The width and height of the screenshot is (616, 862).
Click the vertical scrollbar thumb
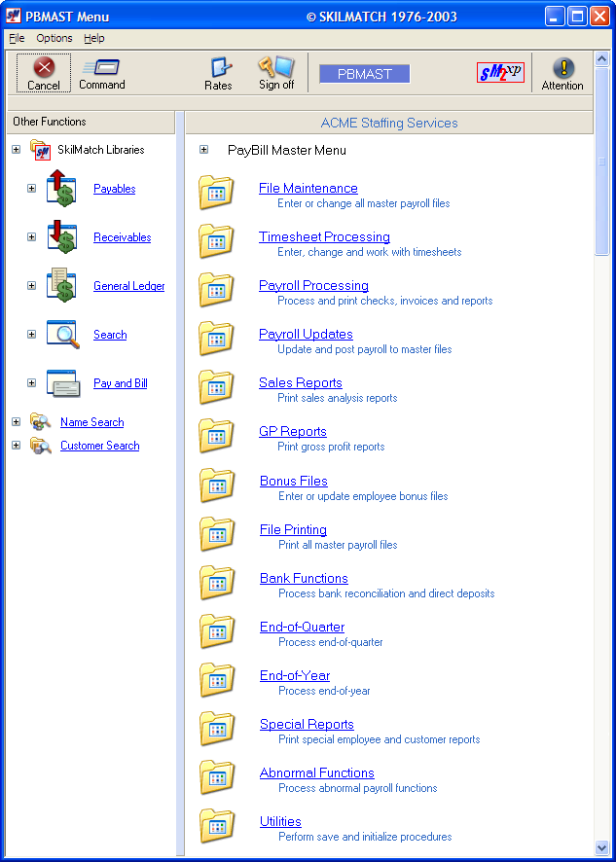tap(601, 162)
